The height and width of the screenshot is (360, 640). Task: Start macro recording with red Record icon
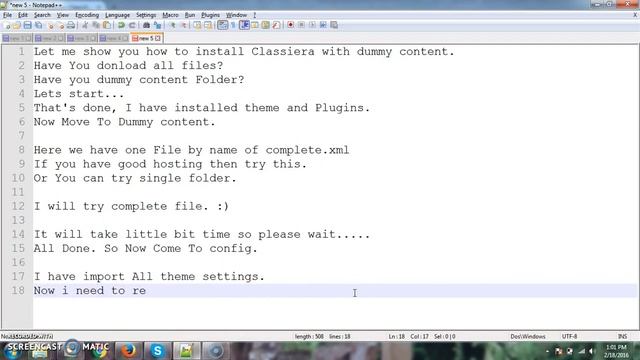[291, 25]
